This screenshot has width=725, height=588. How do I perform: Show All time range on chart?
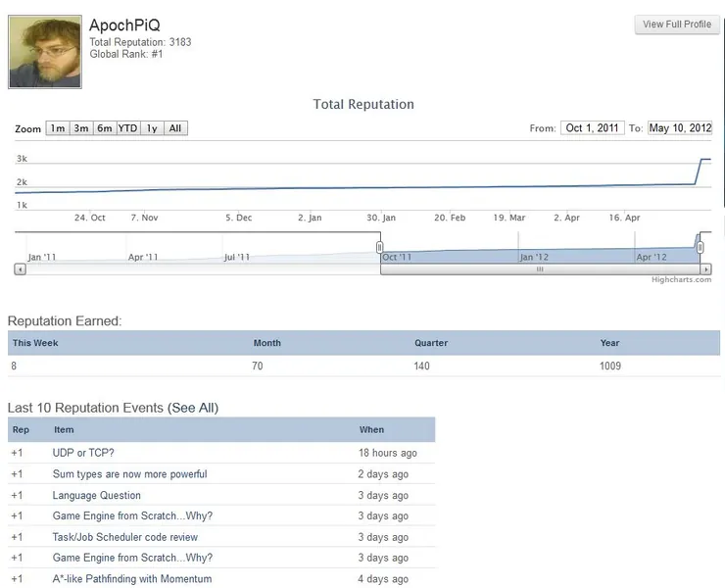(x=175, y=128)
